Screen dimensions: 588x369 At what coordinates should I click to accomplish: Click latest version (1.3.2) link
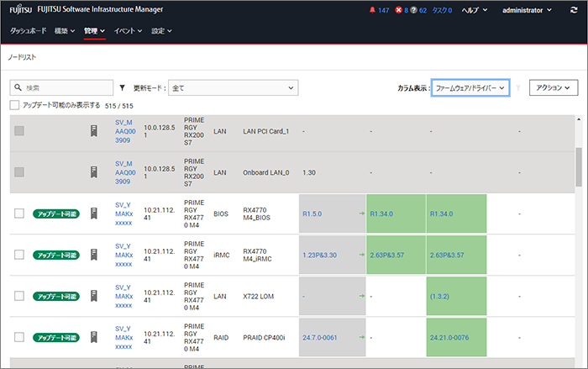[439, 296]
